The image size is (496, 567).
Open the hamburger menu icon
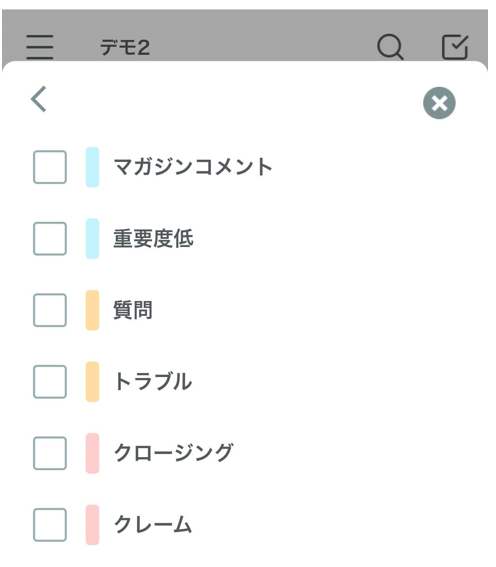tap(40, 47)
